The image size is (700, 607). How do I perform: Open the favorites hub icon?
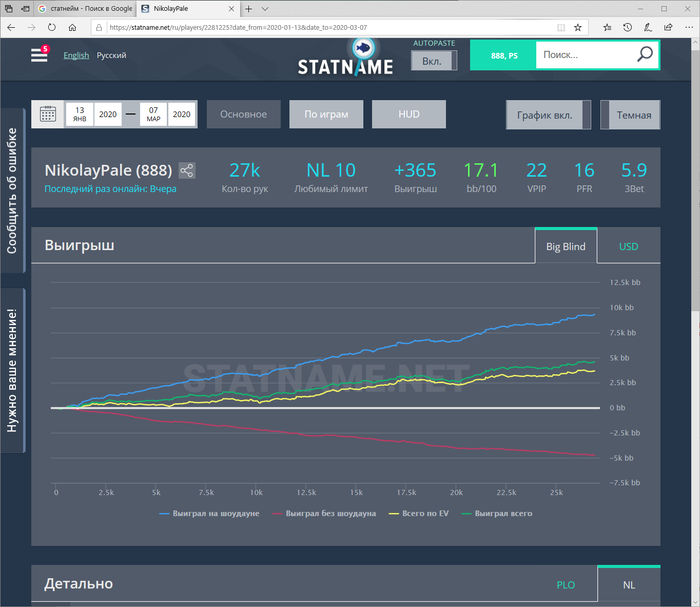pos(607,28)
